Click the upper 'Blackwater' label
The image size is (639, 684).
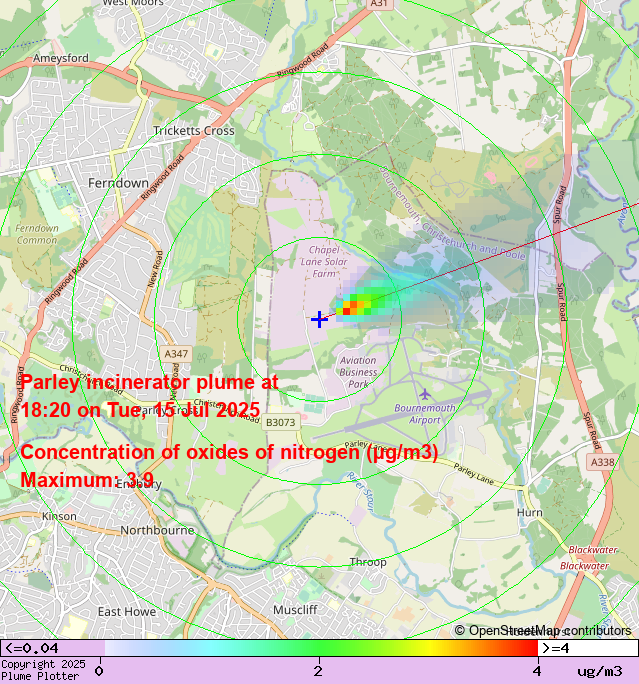point(593,550)
